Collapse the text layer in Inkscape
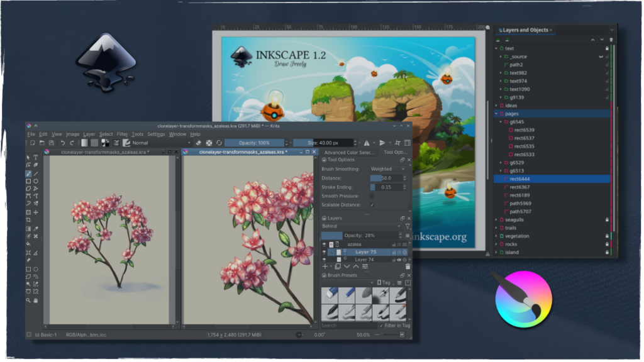The height and width of the screenshot is (362, 644). point(496,48)
